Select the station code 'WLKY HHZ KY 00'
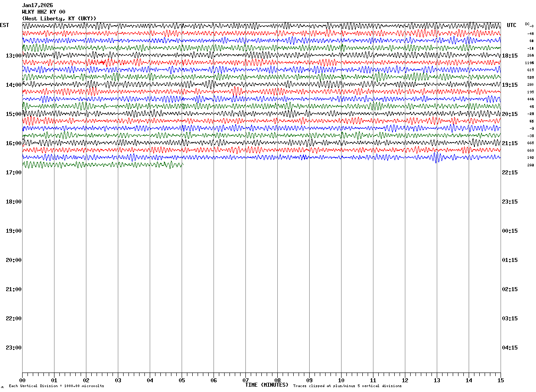 point(44,12)
